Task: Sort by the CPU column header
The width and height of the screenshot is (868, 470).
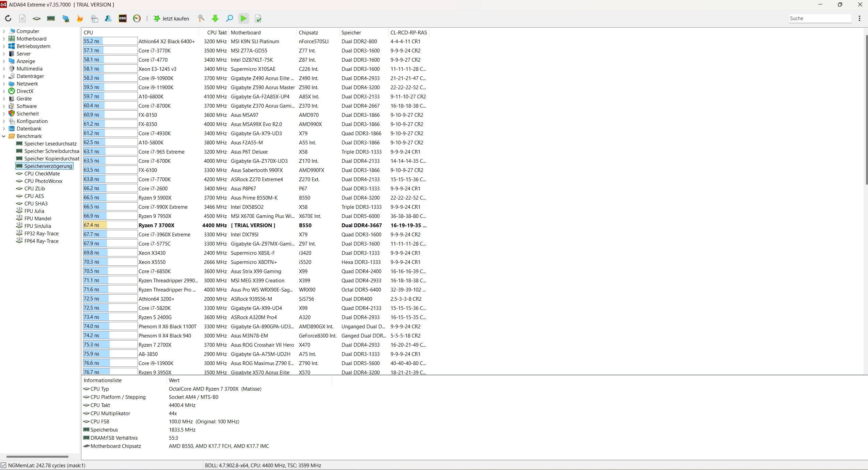Action: (140, 33)
